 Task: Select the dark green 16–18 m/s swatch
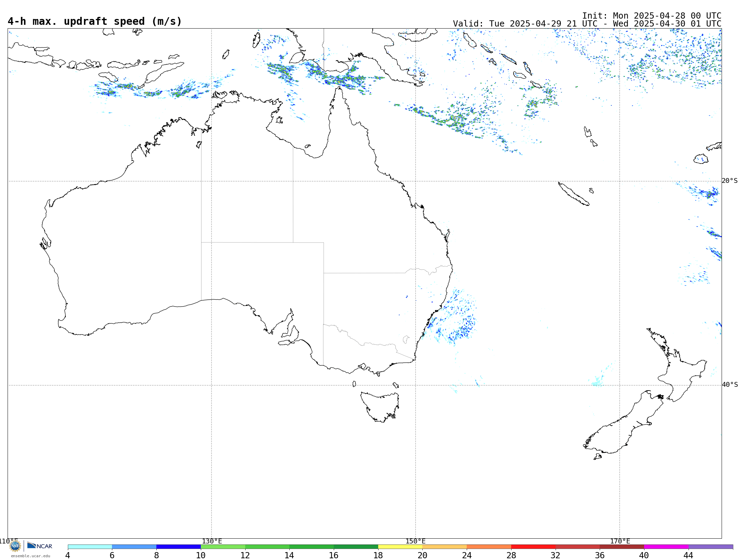[356, 547]
